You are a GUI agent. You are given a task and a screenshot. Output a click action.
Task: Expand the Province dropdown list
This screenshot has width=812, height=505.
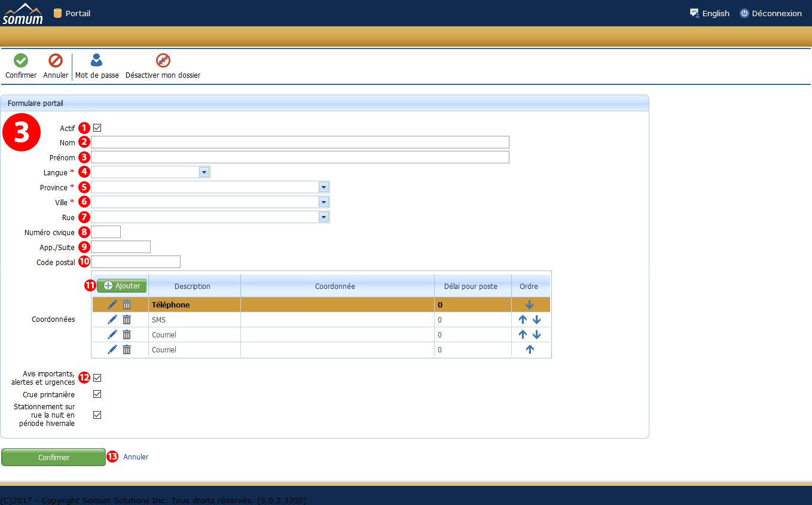coord(323,187)
